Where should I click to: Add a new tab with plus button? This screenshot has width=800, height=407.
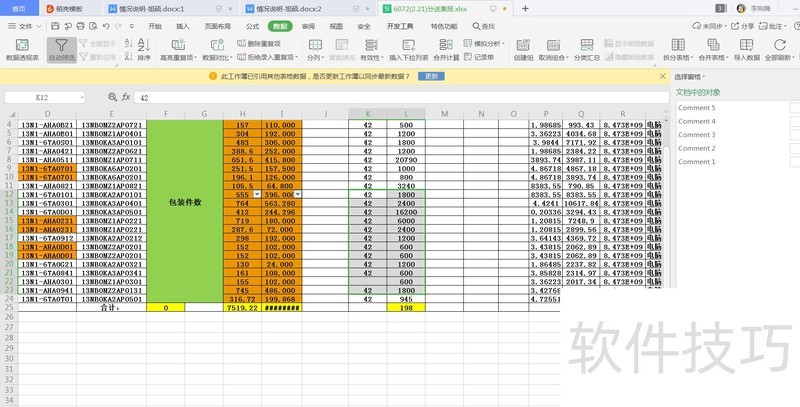tap(525, 9)
